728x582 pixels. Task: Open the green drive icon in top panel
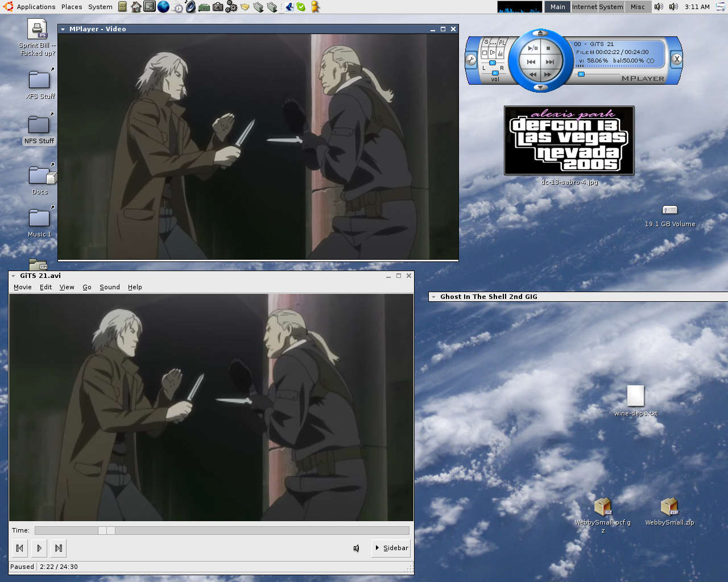[204, 7]
